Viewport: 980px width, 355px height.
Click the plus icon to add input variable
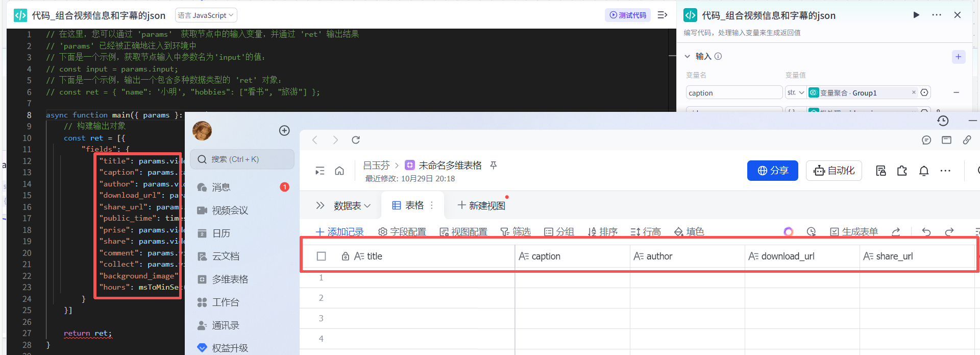click(958, 57)
